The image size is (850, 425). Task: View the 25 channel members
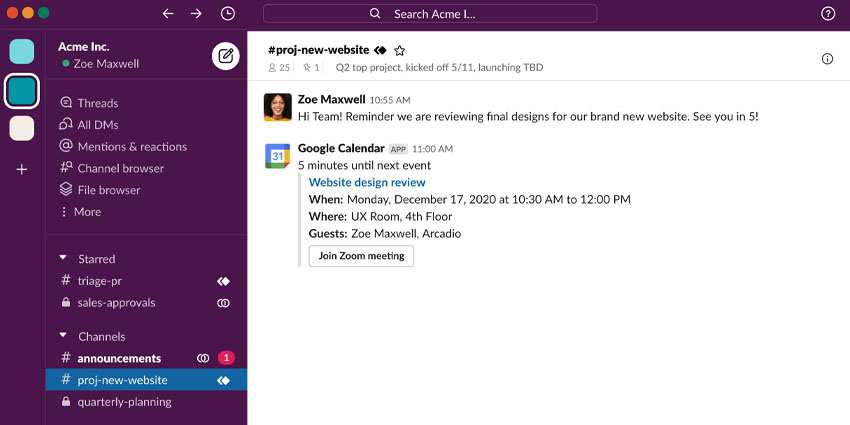point(279,68)
